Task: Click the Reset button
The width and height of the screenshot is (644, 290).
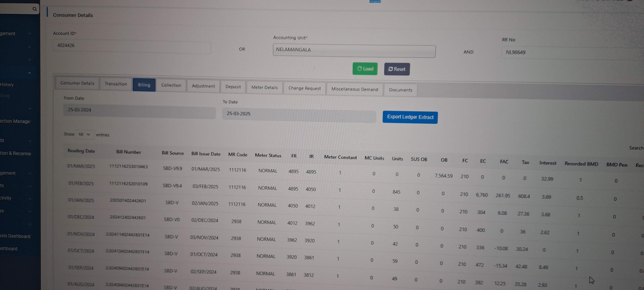Action: click(397, 69)
